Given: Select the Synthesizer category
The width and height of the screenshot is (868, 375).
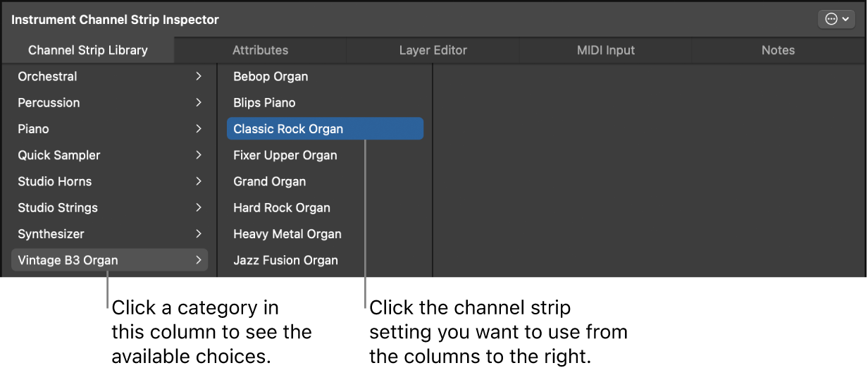Looking at the screenshot, I should 110,234.
